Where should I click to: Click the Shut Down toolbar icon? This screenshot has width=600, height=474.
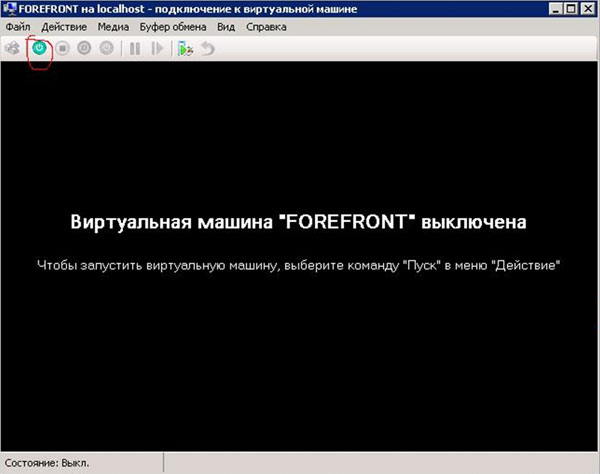(x=84, y=48)
